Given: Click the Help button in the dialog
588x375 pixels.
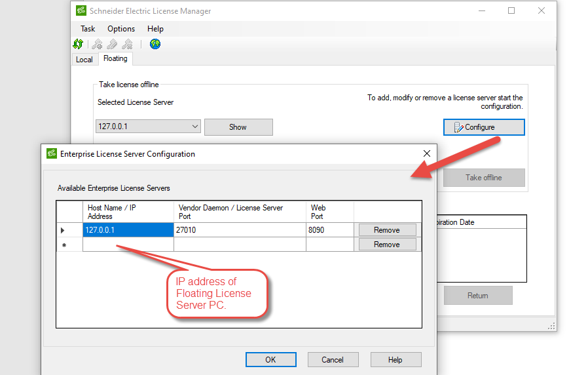Looking at the screenshot, I should pyautogui.click(x=395, y=360).
